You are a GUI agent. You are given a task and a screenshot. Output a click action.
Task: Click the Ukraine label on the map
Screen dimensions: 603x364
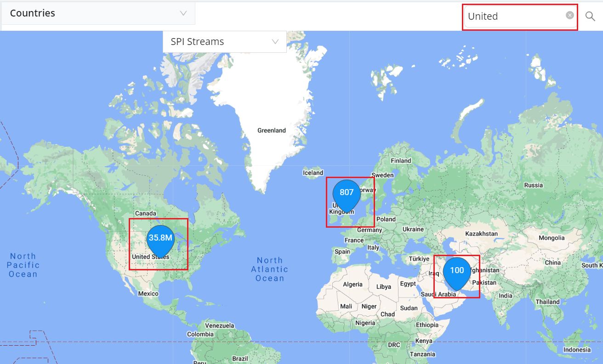413,229
